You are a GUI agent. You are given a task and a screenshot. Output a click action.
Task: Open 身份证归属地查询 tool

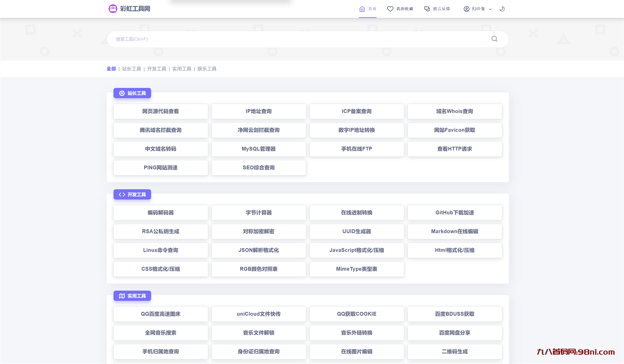point(259,352)
